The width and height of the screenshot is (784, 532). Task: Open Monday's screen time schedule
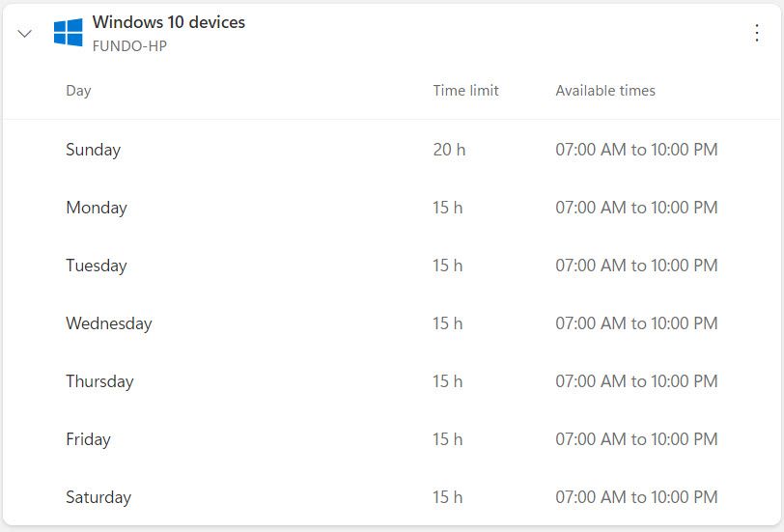coord(97,208)
